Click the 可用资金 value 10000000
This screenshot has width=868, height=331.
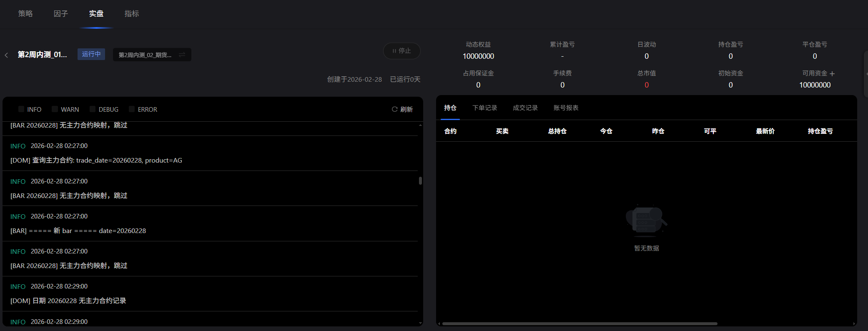point(815,85)
